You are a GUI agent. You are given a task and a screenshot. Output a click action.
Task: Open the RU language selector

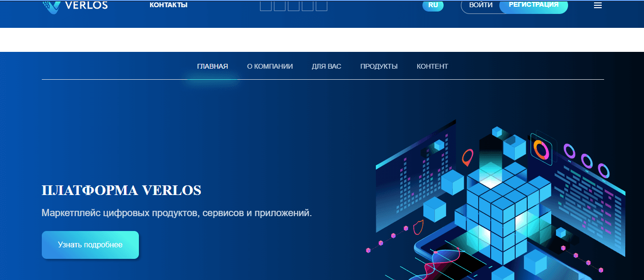tap(432, 6)
